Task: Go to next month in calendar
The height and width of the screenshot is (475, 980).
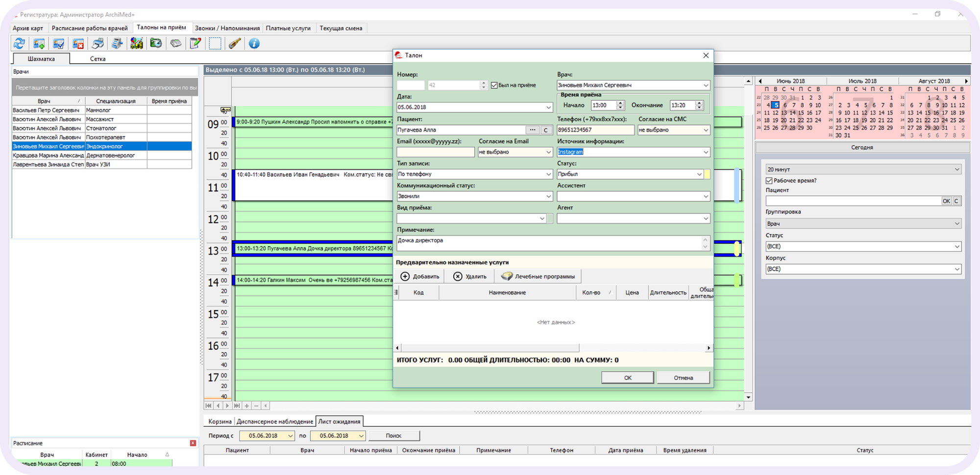Action: pos(966,81)
